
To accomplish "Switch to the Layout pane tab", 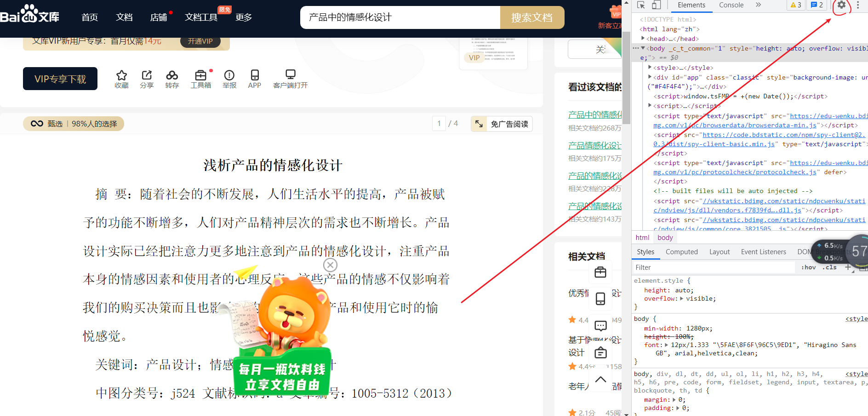I will pyautogui.click(x=720, y=252).
